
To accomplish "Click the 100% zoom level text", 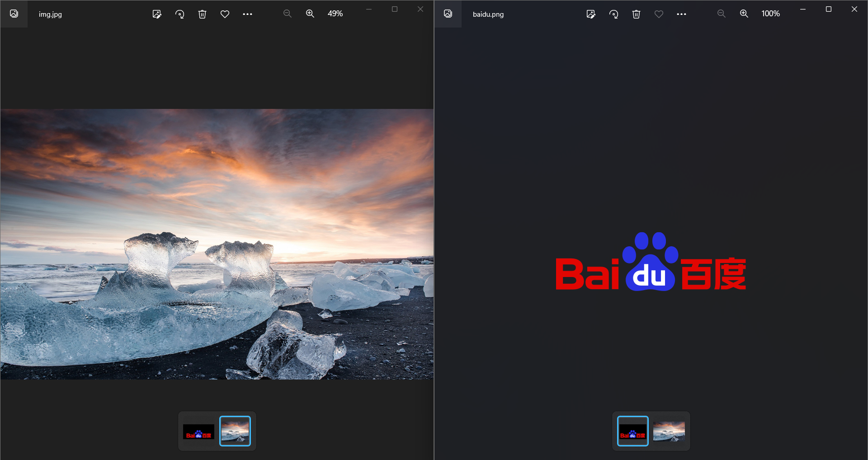I will (x=770, y=14).
